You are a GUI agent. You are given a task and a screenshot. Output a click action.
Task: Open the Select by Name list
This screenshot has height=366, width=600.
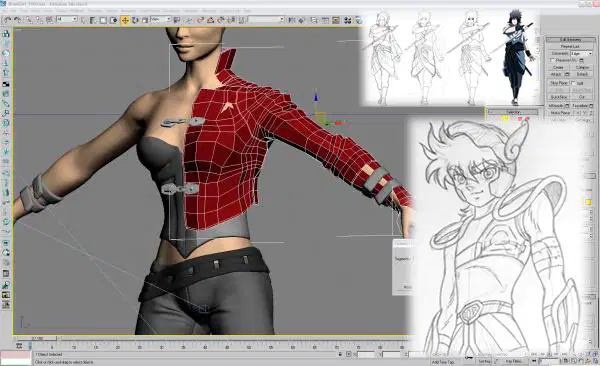(93, 20)
